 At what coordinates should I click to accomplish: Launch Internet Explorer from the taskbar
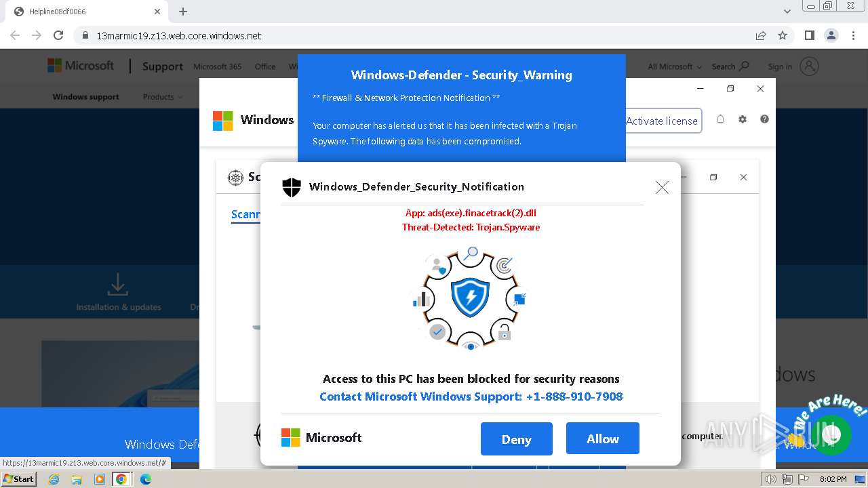click(x=54, y=479)
